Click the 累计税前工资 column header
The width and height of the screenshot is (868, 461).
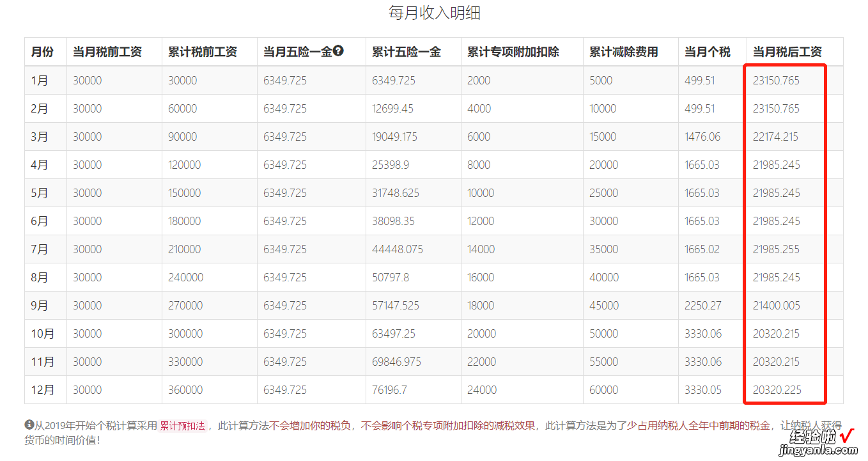pos(203,52)
